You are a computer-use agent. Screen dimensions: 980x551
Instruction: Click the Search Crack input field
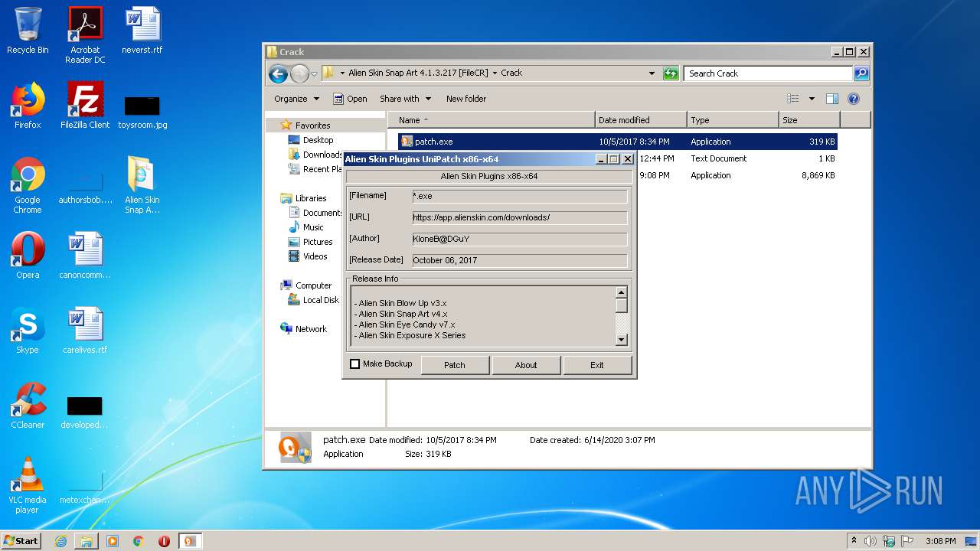768,73
